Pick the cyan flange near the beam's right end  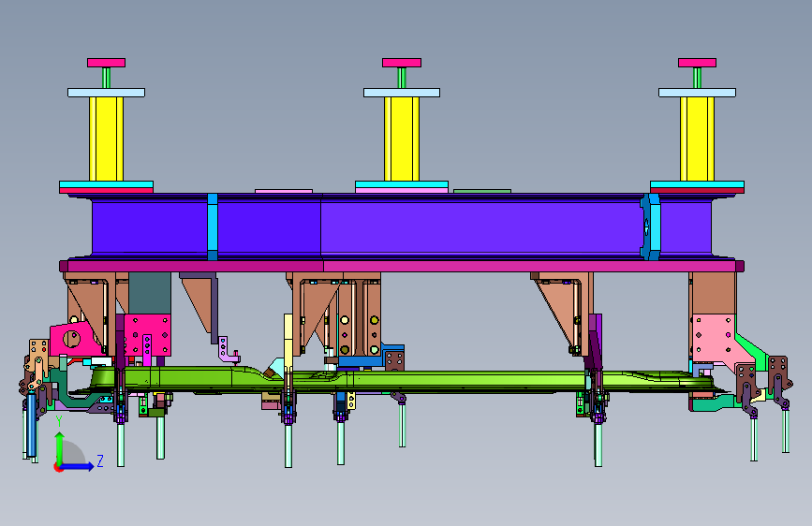pyautogui.click(x=654, y=226)
